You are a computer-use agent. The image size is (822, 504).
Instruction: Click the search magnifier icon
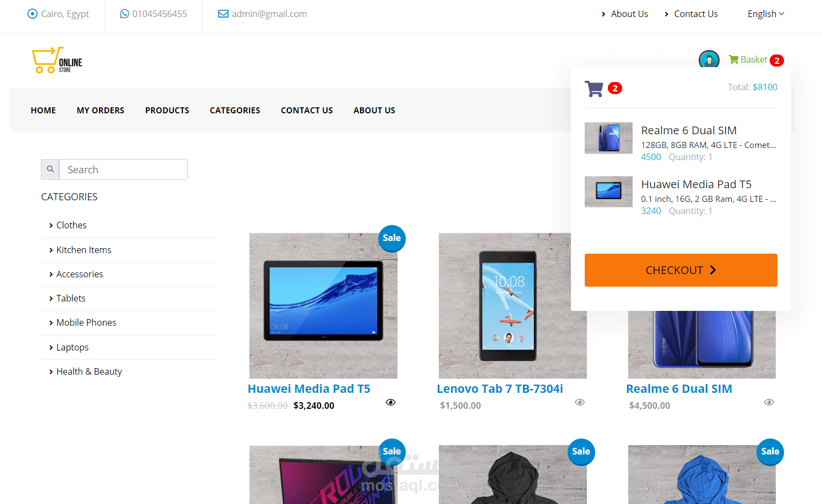tap(50, 169)
